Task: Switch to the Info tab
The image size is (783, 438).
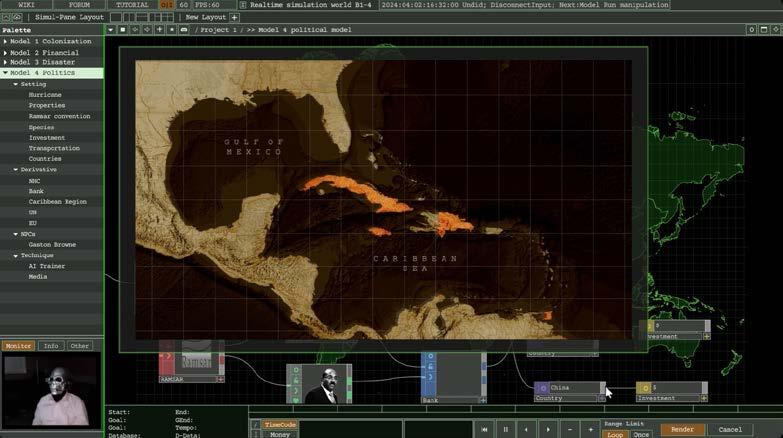Action: click(51, 346)
